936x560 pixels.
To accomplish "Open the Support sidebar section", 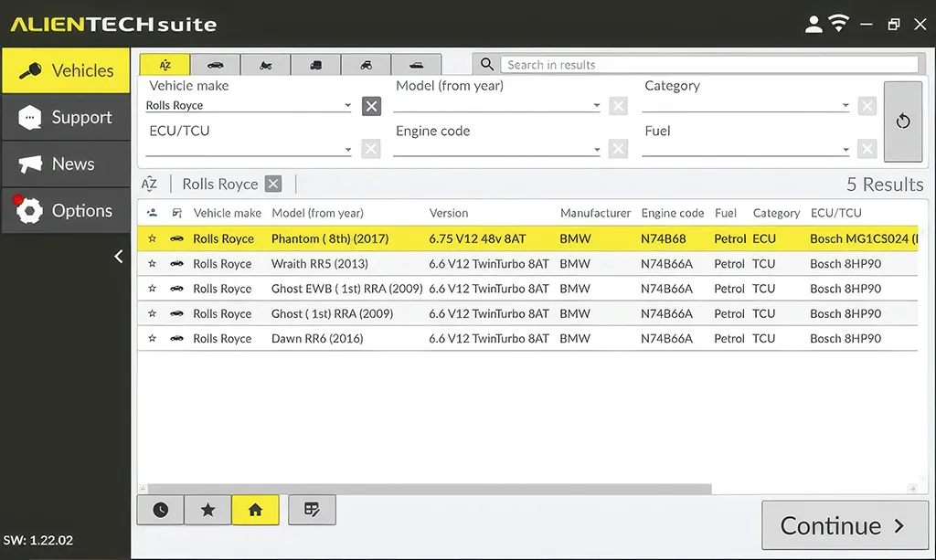I will 66,118.
